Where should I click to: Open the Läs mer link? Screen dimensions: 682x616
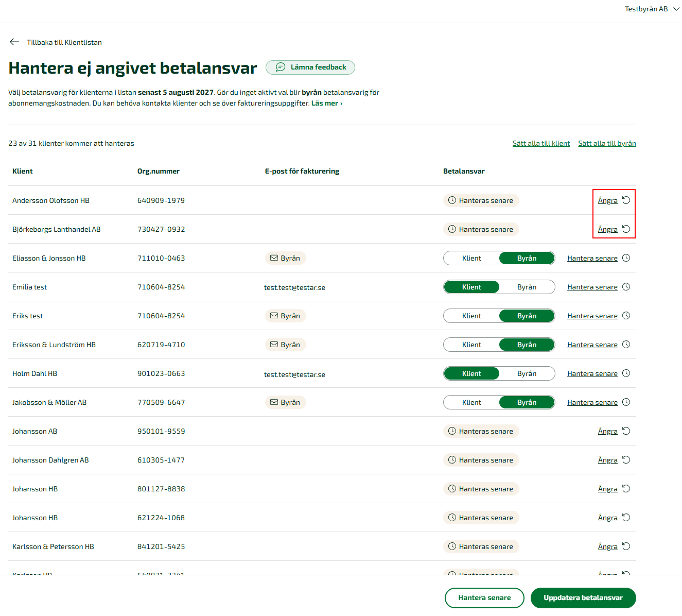coord(327,103)
